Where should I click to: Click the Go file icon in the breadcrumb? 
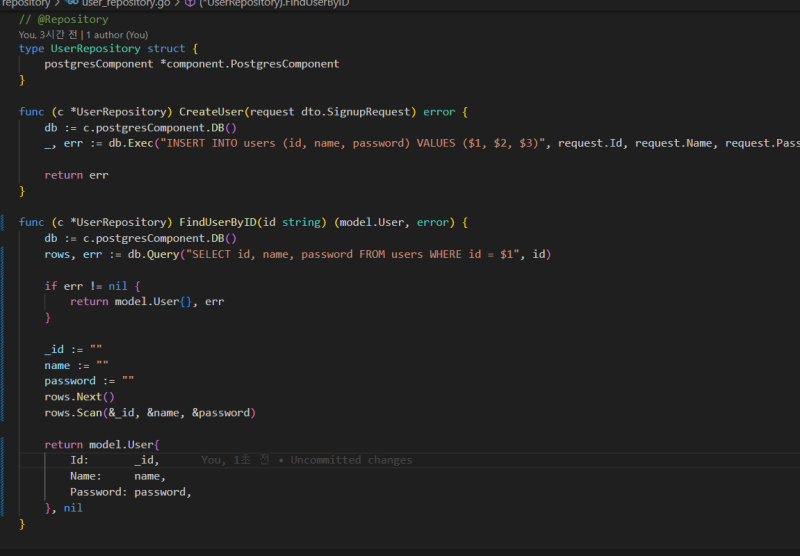click(x=72, y=4)
